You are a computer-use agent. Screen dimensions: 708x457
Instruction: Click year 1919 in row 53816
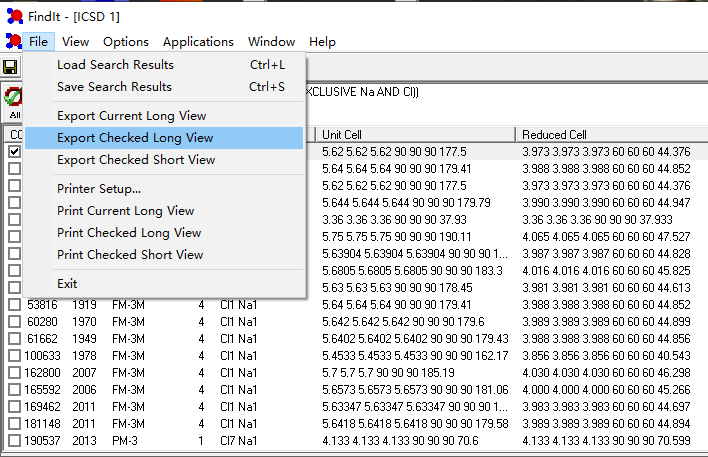pyautogui.click(x=84, y=305)
